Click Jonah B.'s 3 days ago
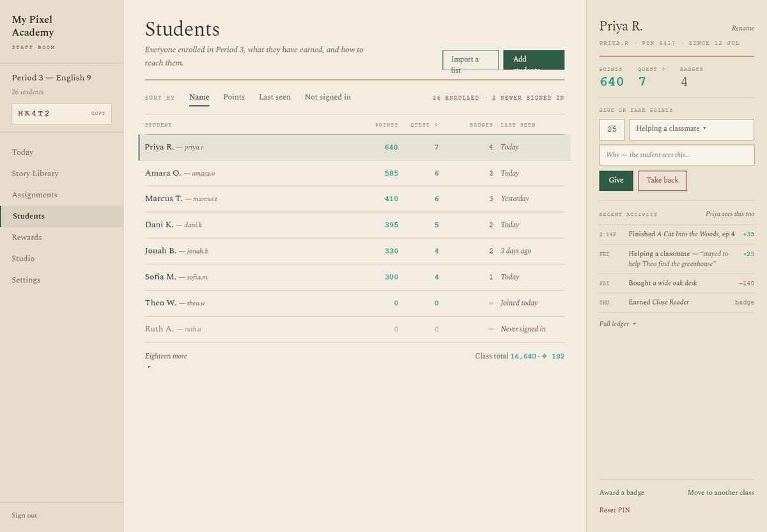767x532 pixels. [x=516, y=251]
